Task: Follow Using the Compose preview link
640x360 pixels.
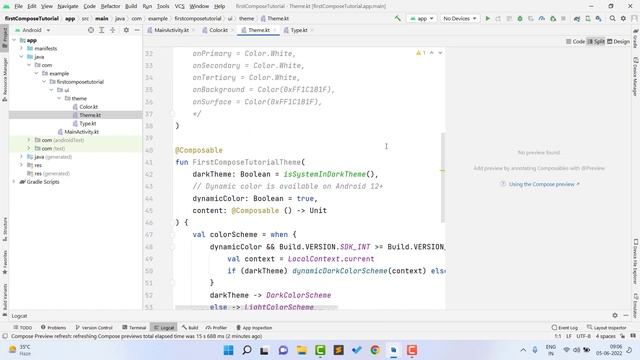Action: click(x=544, y=184)
